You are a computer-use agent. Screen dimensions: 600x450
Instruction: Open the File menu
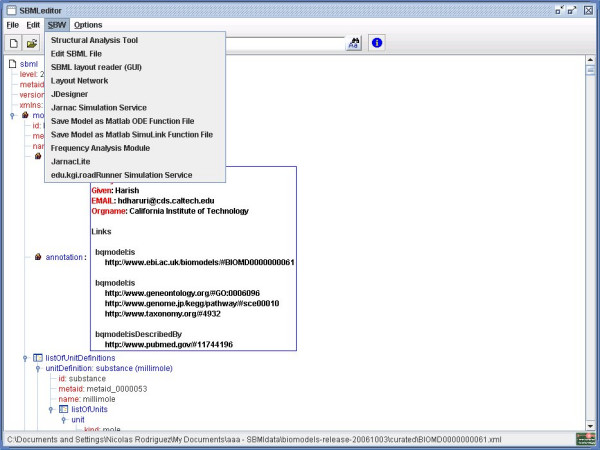coord(12,24)
